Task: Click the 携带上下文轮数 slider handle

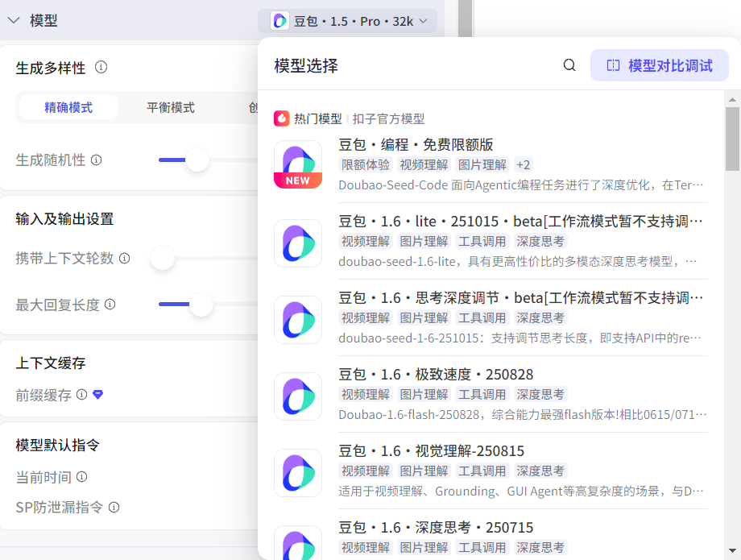Action: pos(163,258)
